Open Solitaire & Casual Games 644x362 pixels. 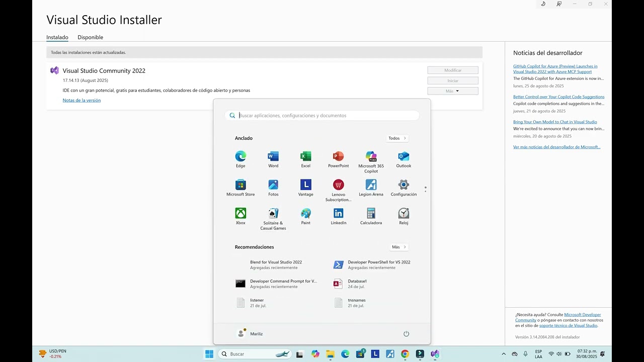pyautogui.click(x=273, y=219)
